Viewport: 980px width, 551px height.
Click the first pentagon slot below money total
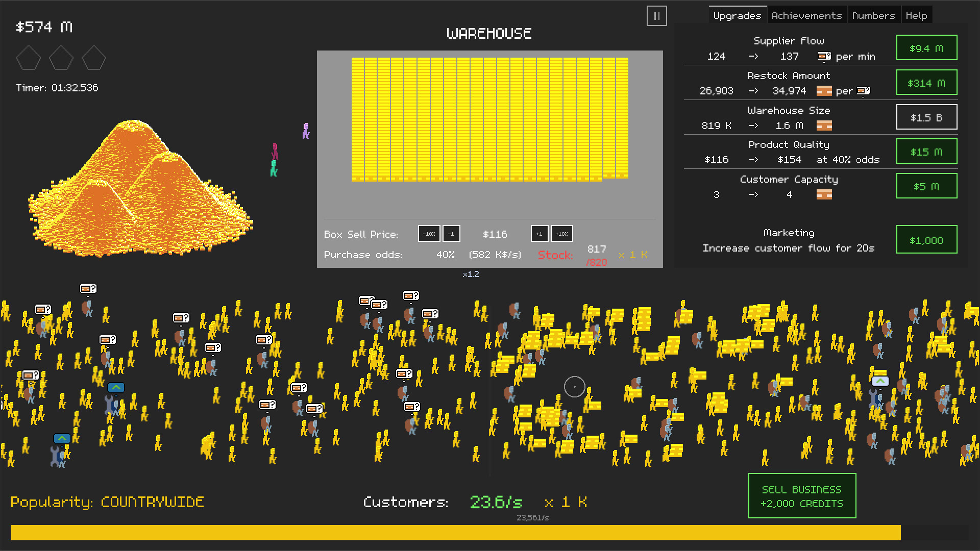click(29, 58)
